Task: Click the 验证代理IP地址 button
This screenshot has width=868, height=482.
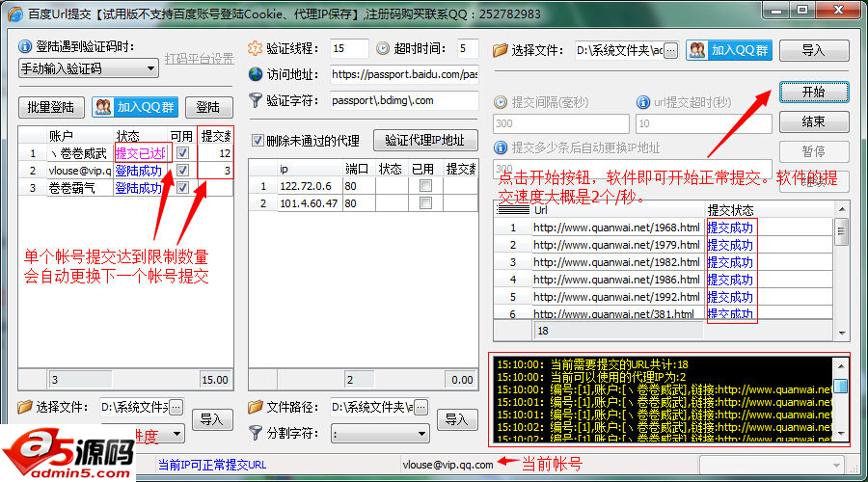Action: click(425, 140)
